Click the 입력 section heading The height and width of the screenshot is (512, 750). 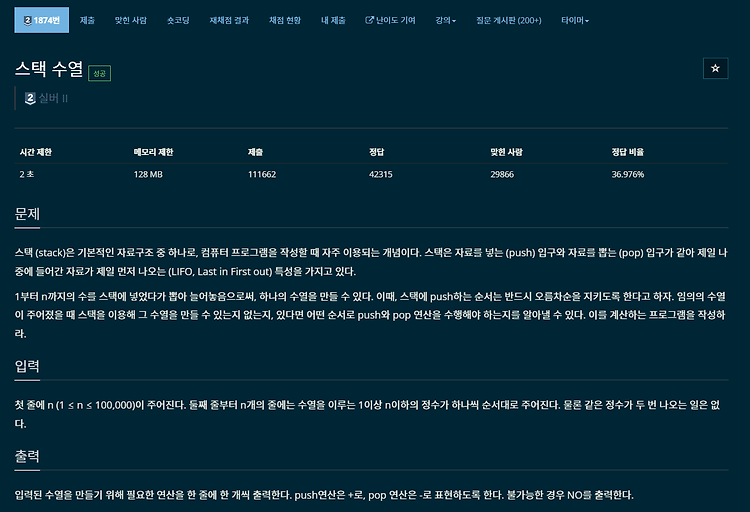point(27,366)
